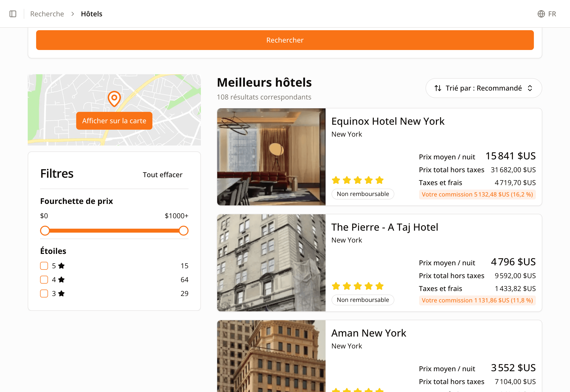Viewport: 570px width, 392px height.
Task: Tick the 3-star filter checkbox
Action: tap(44, 294)
